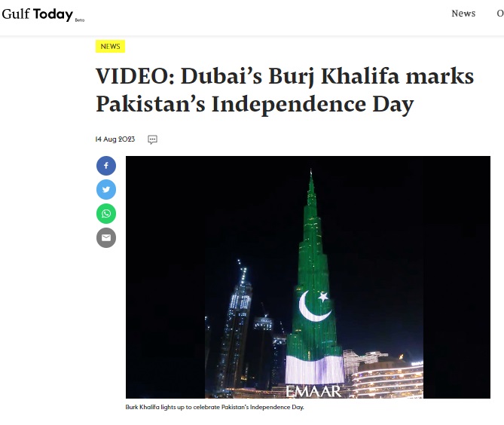
Task: Open the News menu item
Action: point(463,14)
